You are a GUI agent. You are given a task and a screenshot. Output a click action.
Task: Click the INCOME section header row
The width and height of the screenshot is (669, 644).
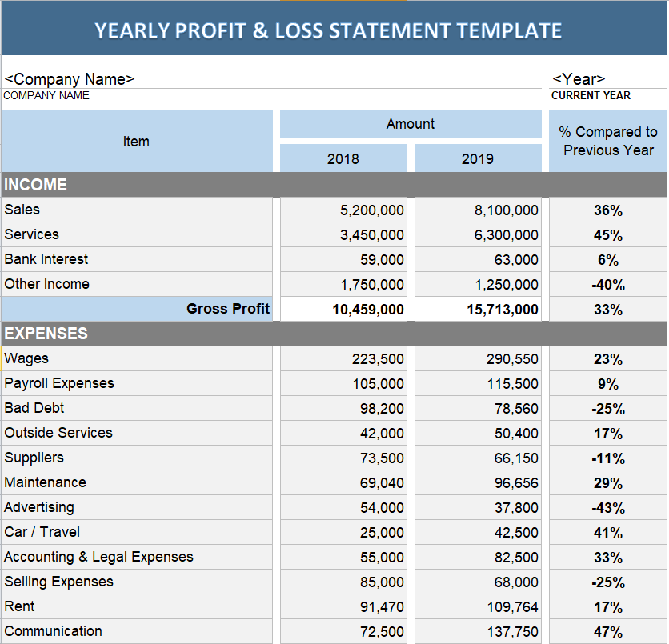334,185
